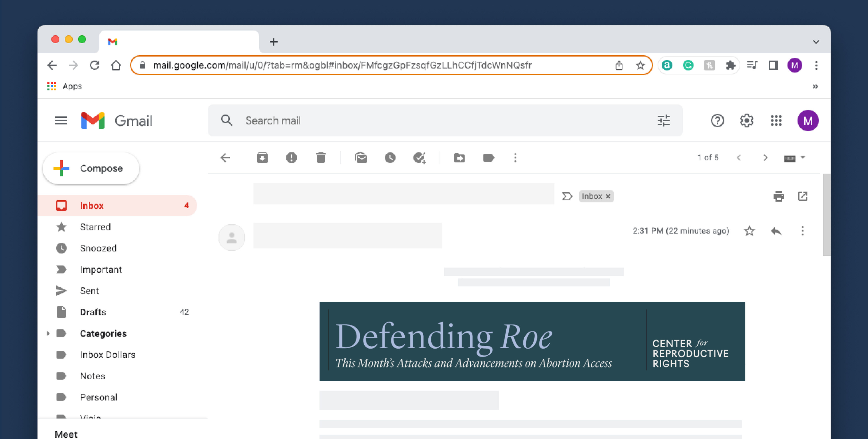Viewport: 868px width, 439px height.
Task: Open Chrome three-dot menu
Action: tap(816, 65)
